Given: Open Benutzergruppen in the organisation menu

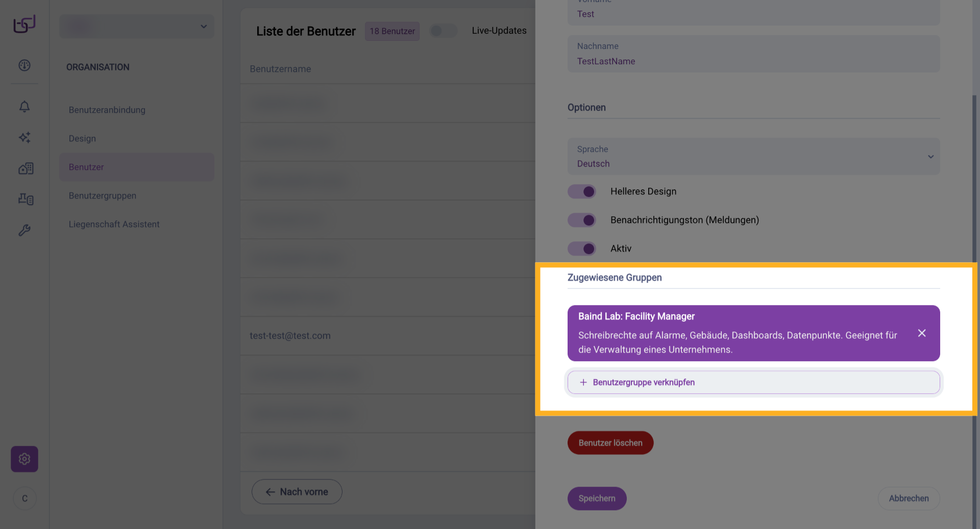Looking at the screenshot, I should (x=103, y=196).
